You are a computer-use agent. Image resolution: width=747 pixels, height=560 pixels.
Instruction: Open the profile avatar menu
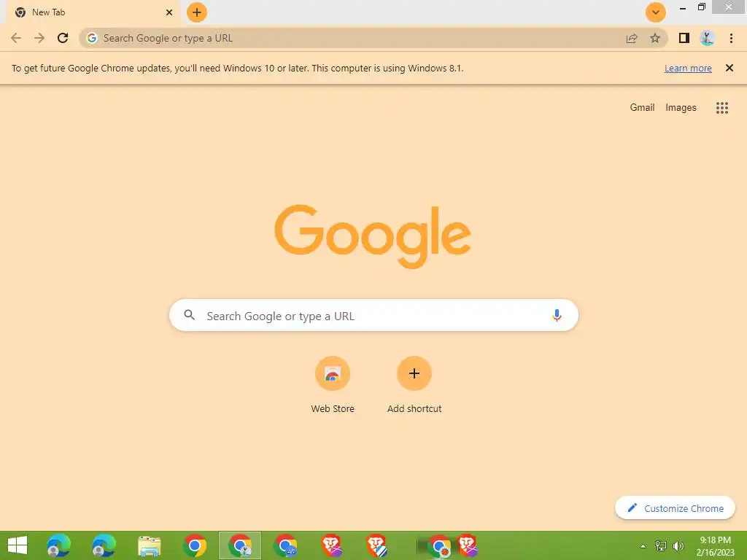point(707,38)
